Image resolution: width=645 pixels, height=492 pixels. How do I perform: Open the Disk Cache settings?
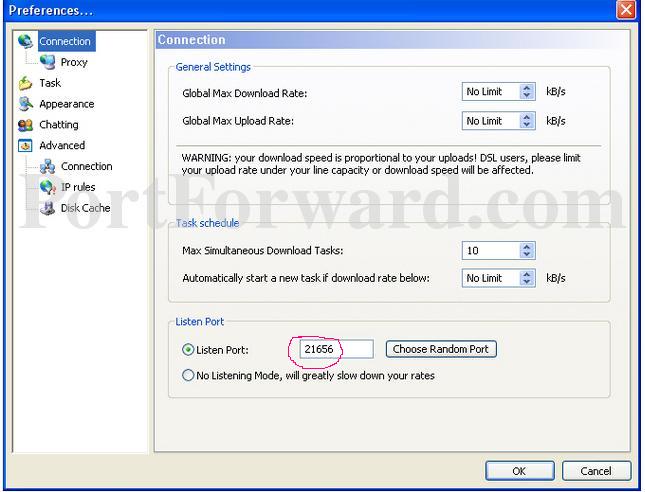coord(86,208)
